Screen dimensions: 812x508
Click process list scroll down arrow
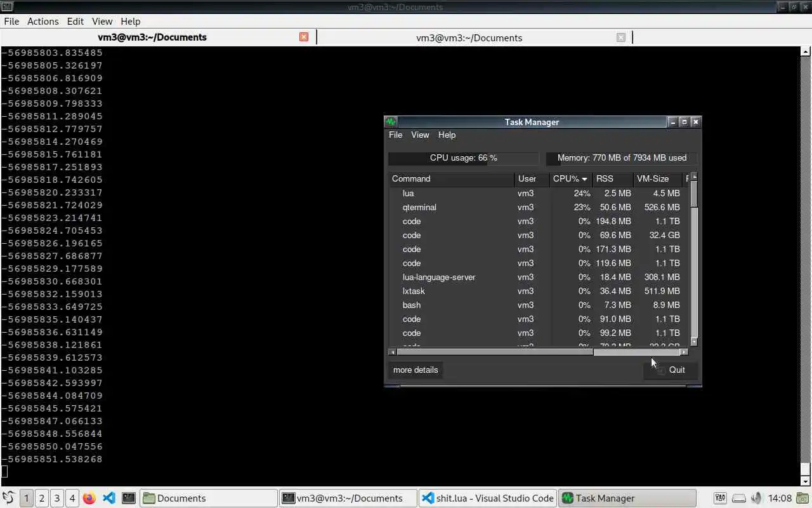(x=694, y=342)
